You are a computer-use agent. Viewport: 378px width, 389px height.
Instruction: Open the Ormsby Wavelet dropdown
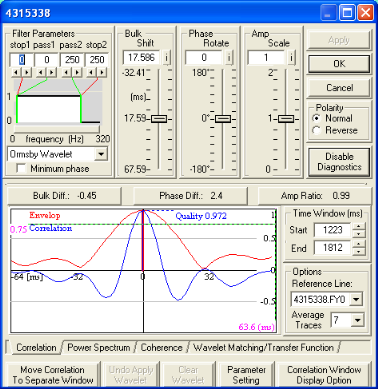[x=100, y=154]
